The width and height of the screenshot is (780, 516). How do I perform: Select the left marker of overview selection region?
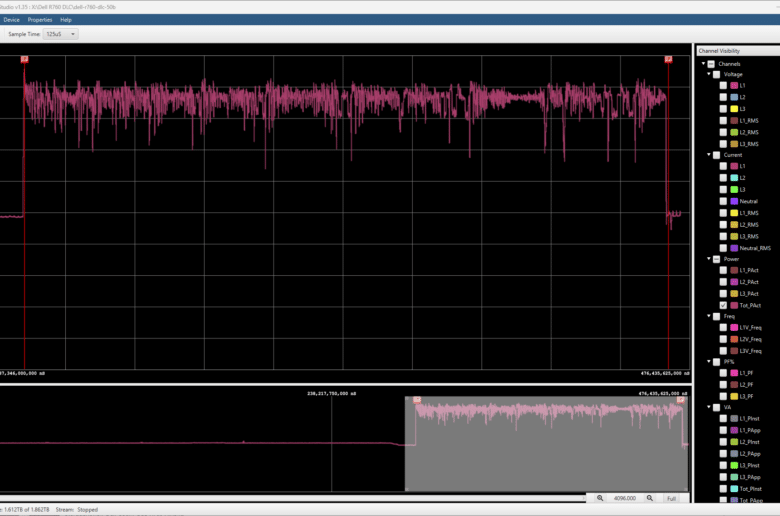pyautogui.click(x=417, y=400)
